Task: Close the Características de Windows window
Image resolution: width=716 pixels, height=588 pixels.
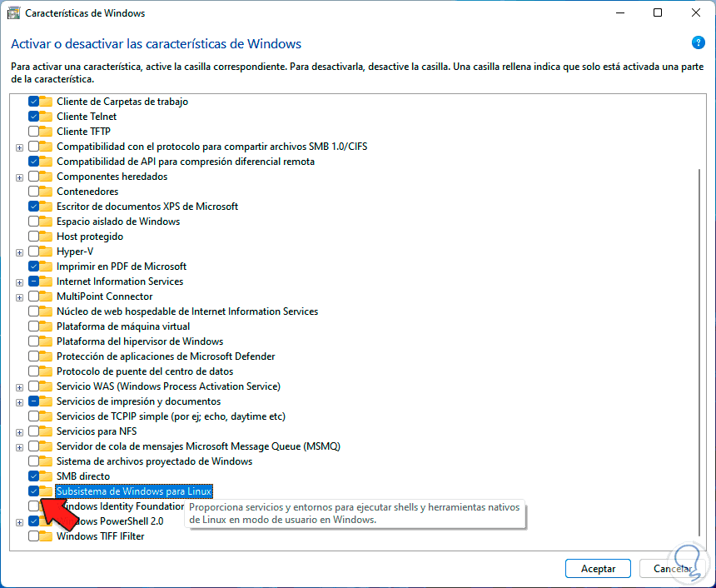Action: 695,12
